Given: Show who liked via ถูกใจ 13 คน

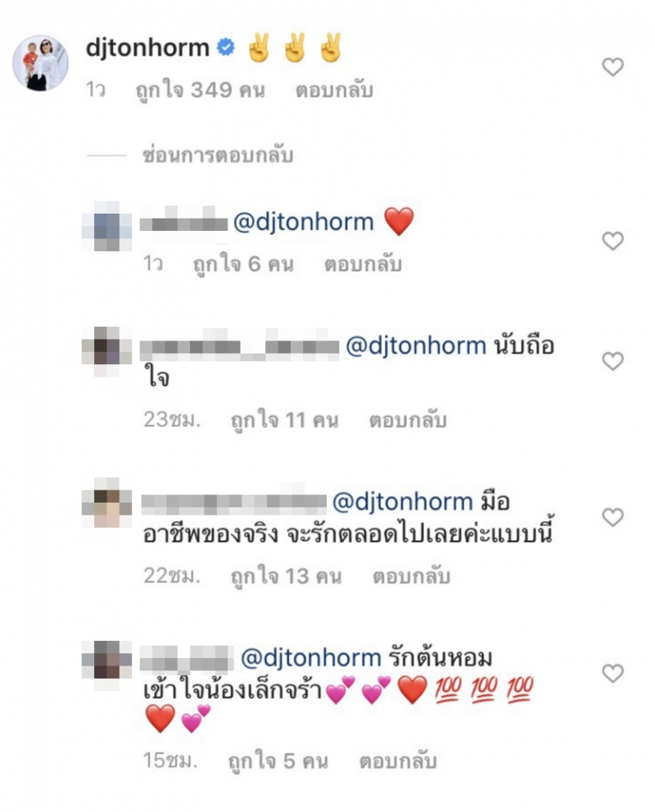Looking at the screenshot, I should [x=286, y=576].
